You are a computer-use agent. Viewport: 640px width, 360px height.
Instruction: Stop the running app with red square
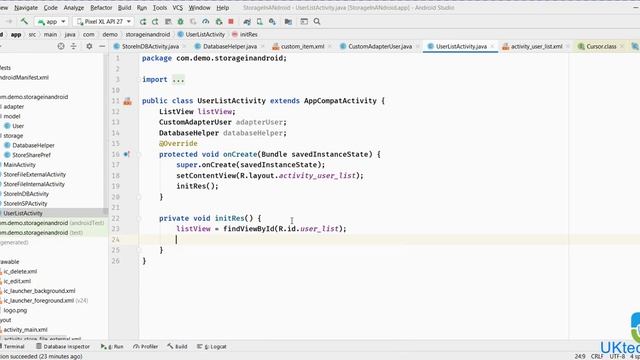click(x=231, y=22)
